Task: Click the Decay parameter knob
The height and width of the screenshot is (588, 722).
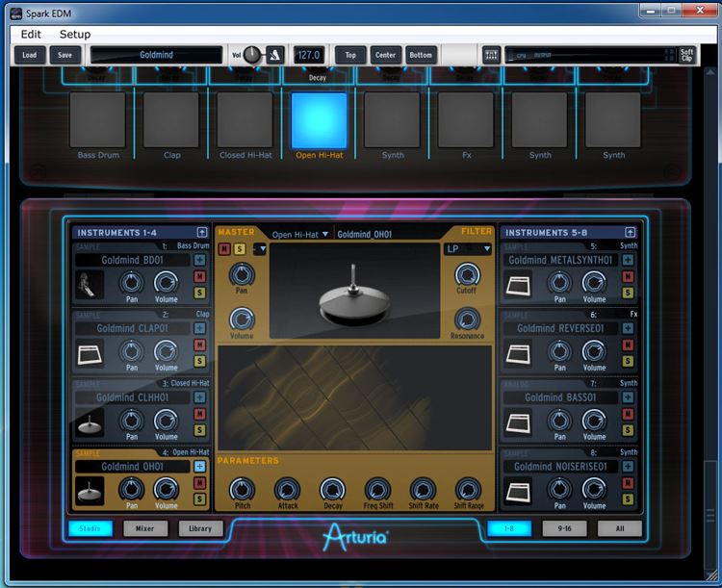Action: 332,490
